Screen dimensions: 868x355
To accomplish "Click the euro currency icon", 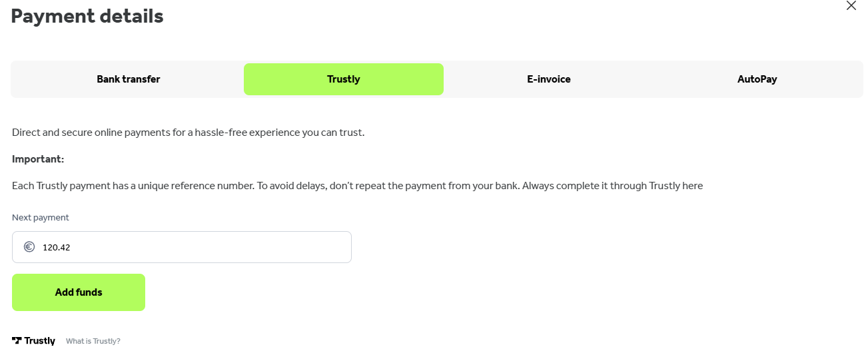I will tap(29, 247).
